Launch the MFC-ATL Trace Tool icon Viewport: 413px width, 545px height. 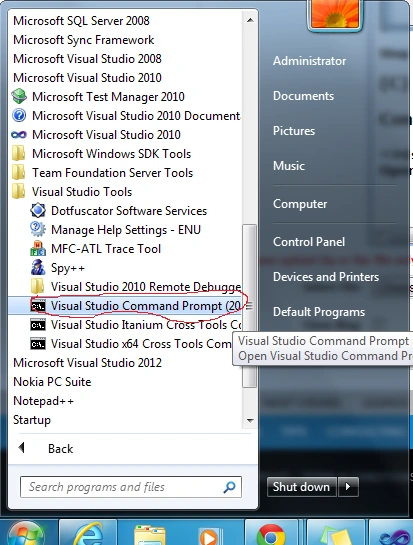coord(38,249)
